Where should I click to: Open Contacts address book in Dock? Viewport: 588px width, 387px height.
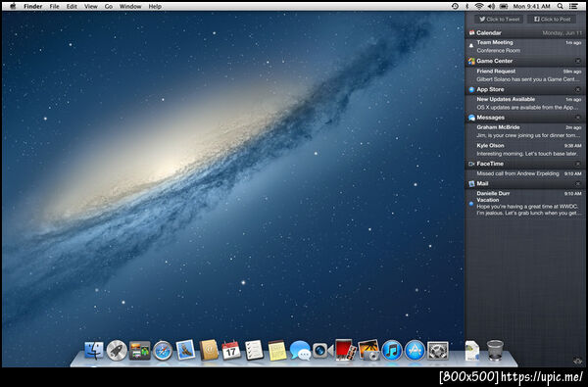pos(209,350)
